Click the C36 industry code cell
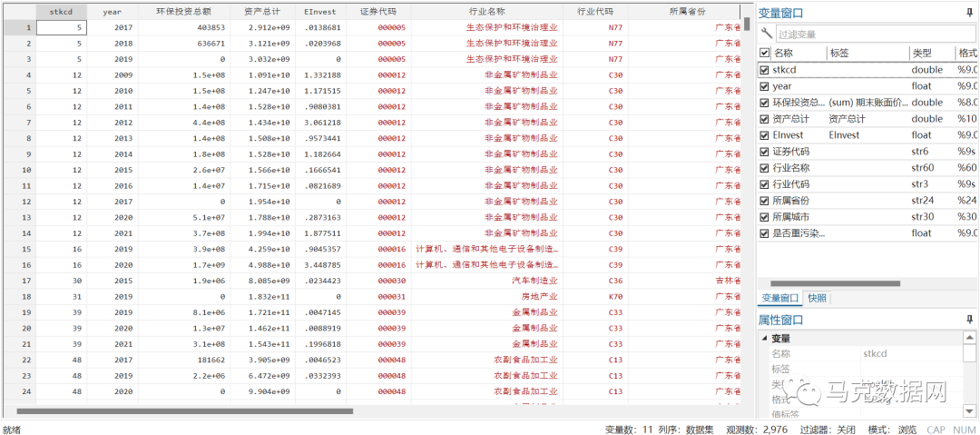 tap(595, 281)
